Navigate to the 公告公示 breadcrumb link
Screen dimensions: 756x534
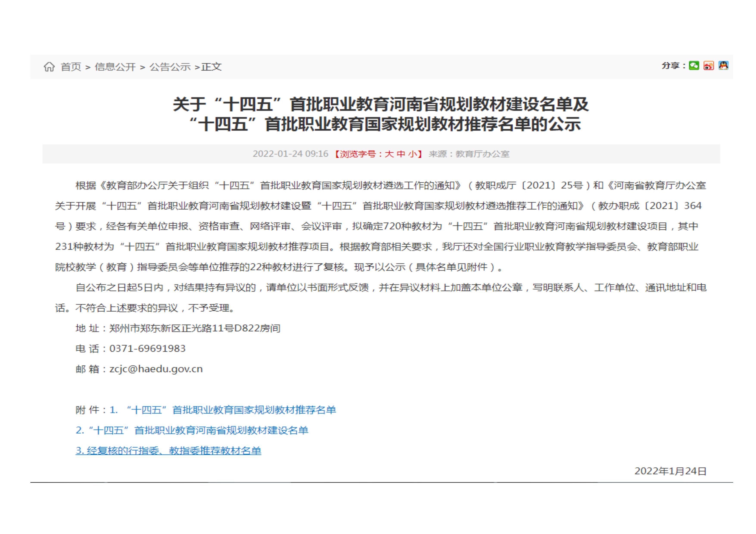point(170,67)
